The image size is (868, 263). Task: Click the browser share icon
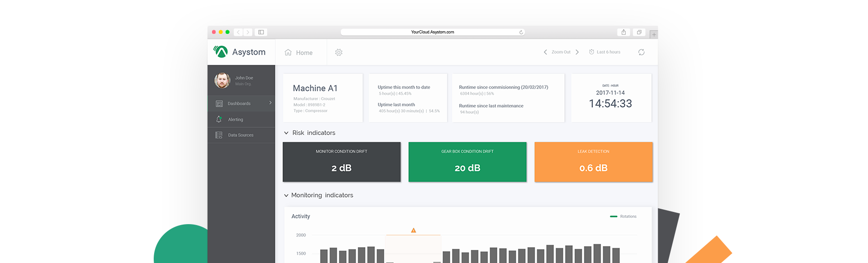pos(623,32)
